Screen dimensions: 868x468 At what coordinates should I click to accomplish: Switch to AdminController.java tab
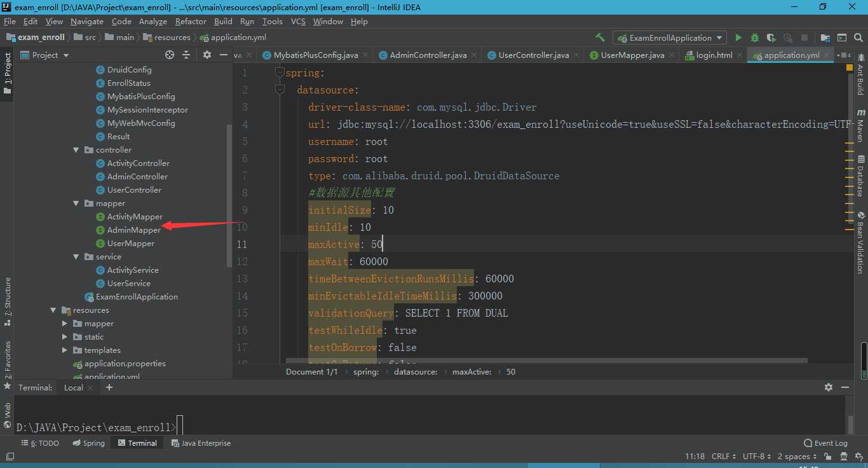(x=428, y=55)
